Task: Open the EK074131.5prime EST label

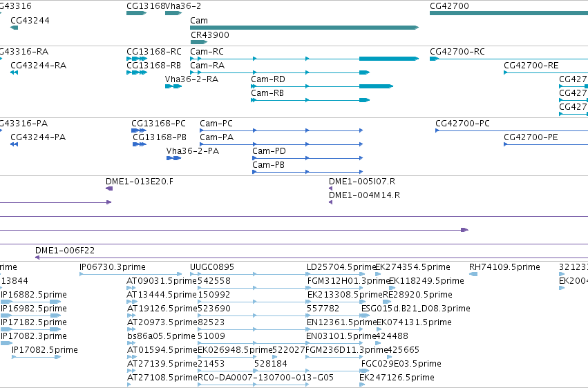Action: tap(415, 323)
